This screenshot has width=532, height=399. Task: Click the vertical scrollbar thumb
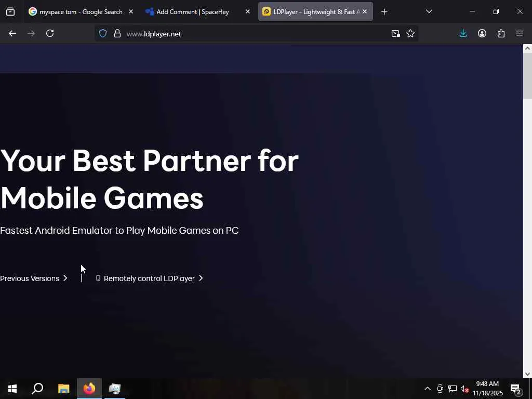click(x=527, y=75)
